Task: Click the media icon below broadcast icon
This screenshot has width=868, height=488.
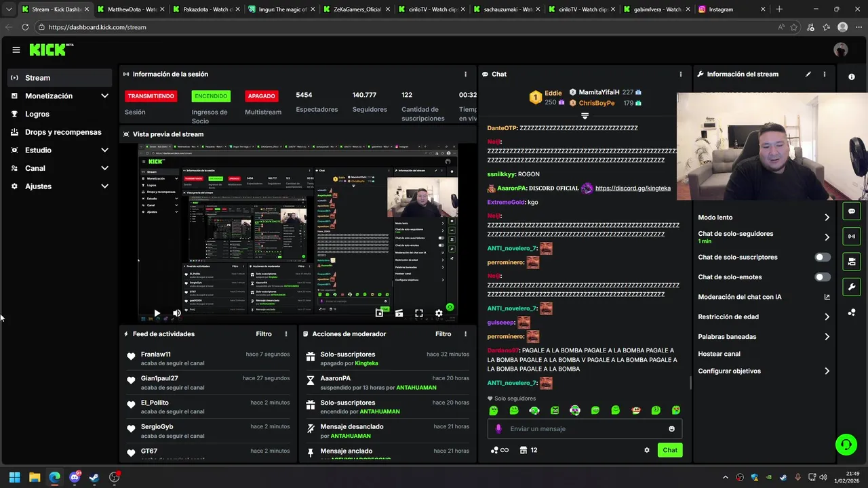Action: 852,261
